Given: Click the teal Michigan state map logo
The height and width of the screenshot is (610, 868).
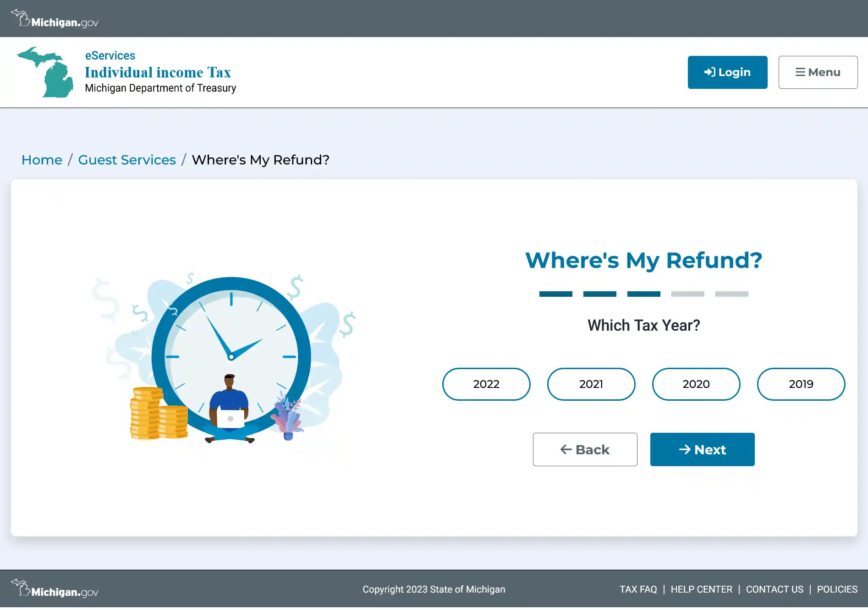Looking at the screenshot, I should click(46, 72).
